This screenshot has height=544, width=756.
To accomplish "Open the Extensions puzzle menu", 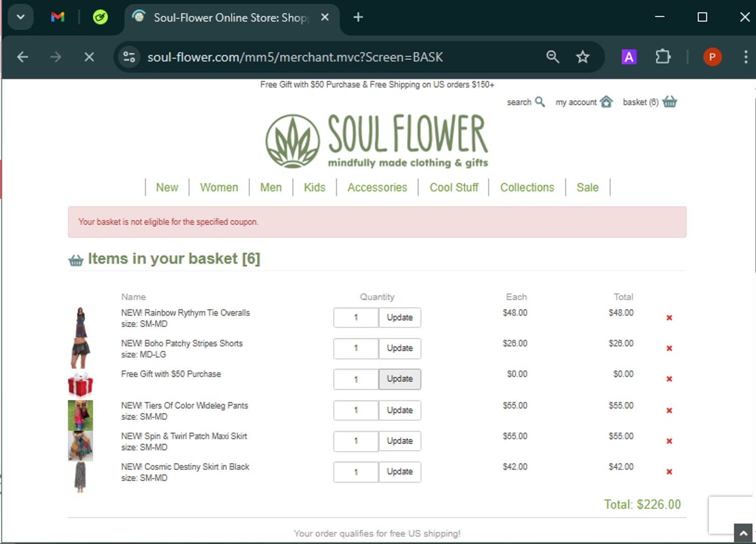I will pos(663,57).
